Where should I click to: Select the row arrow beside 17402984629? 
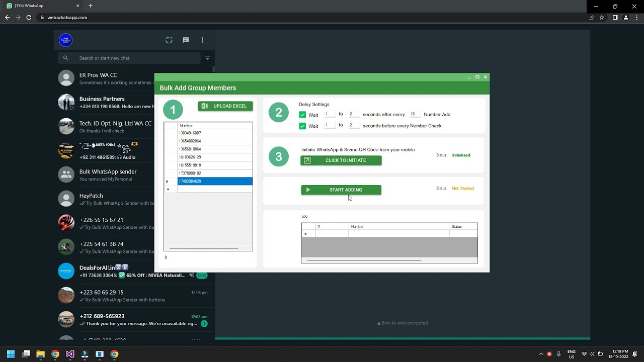click(x=168, y=182)
